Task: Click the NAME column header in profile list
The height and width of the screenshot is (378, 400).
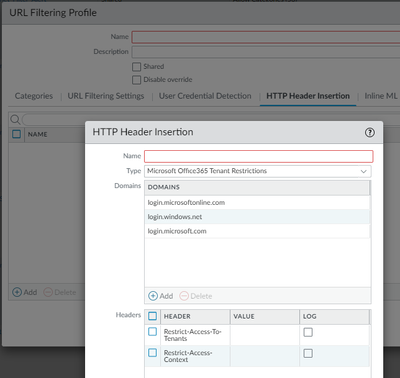Action: (37, 134)
